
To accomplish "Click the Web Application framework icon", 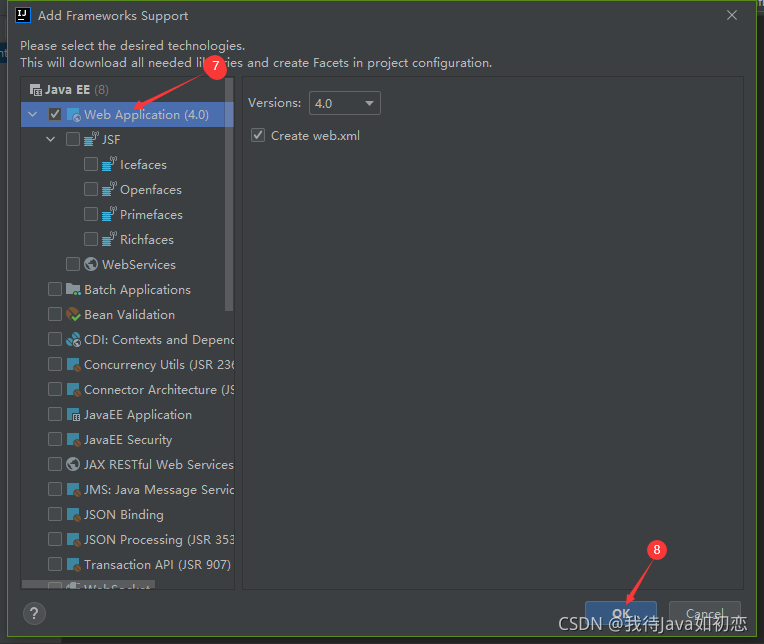I will tap(74, 115).
